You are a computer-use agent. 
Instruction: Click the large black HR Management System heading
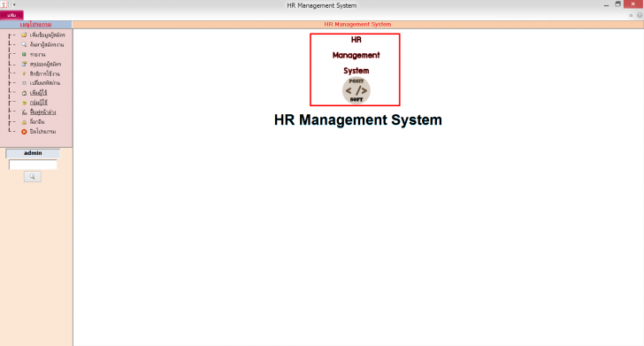coord(357,120)
